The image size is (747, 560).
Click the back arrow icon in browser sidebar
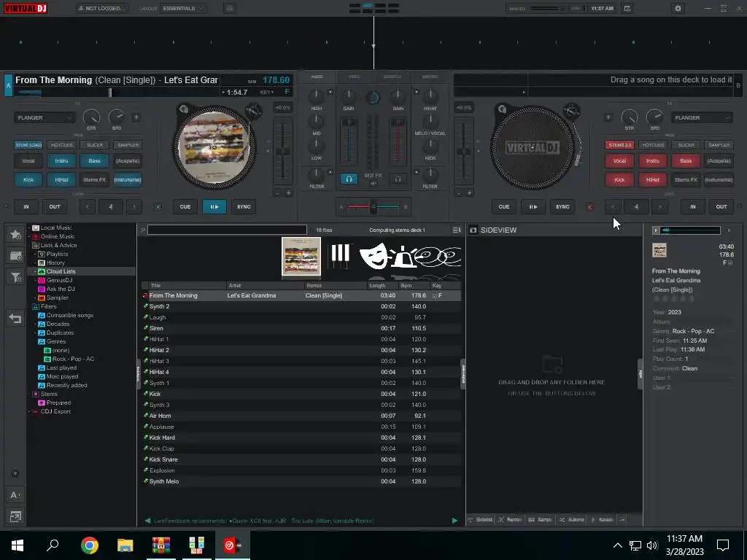[x=15, y=318]
